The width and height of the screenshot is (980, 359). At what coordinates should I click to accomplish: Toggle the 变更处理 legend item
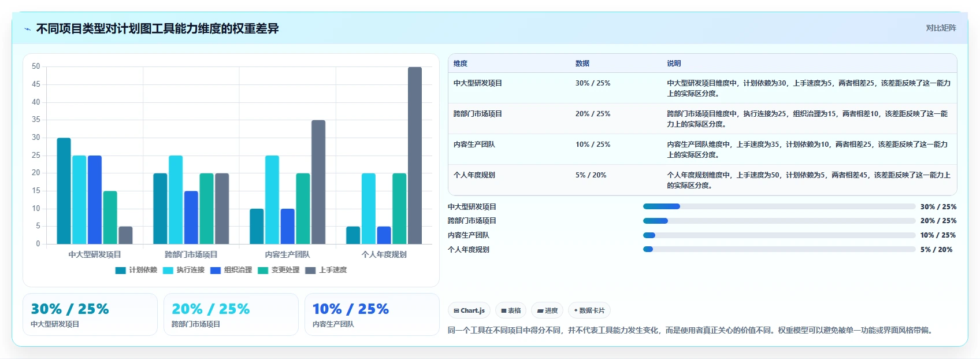[x=279, y=270]
